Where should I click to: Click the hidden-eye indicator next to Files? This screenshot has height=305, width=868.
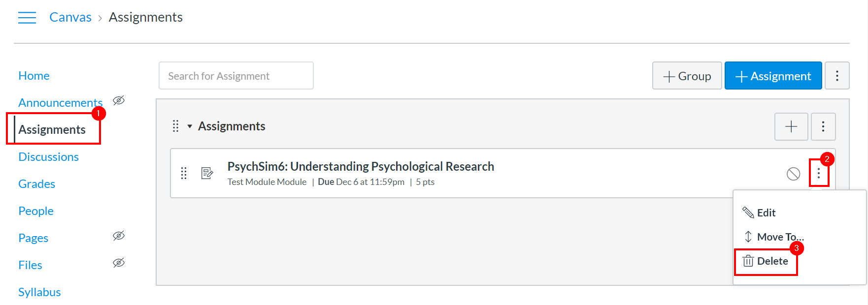pos(118,263)
